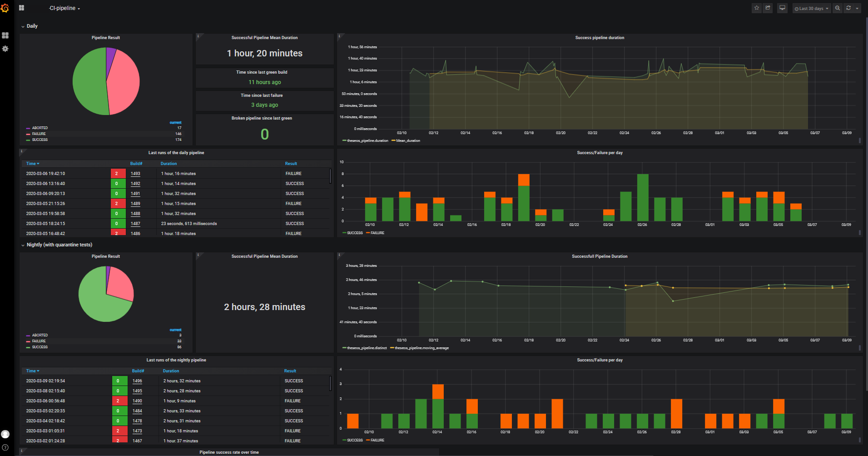
Task: Sort nightly runs table by Duration column
Action: (171, 371)
